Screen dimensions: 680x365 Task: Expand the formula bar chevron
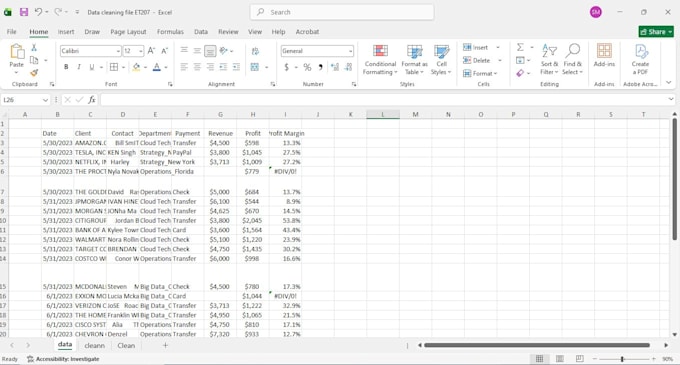671,99
